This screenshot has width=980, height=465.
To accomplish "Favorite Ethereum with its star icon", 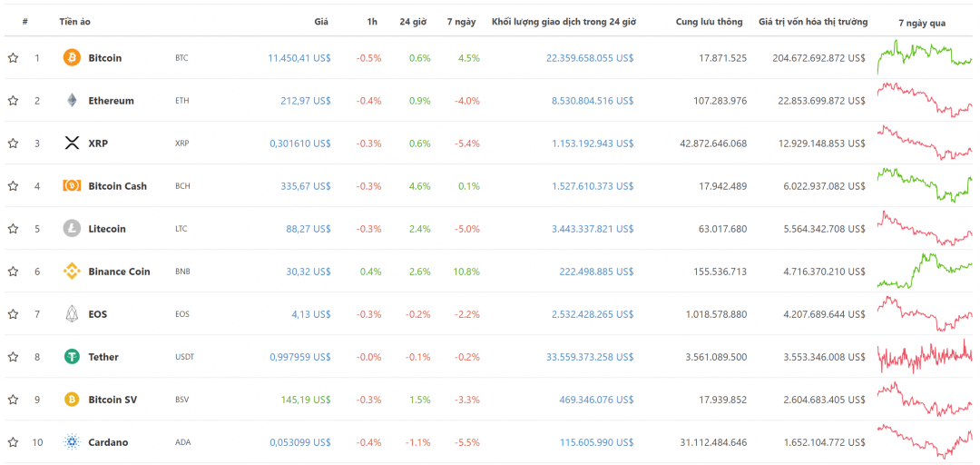I will pos(13,101).
